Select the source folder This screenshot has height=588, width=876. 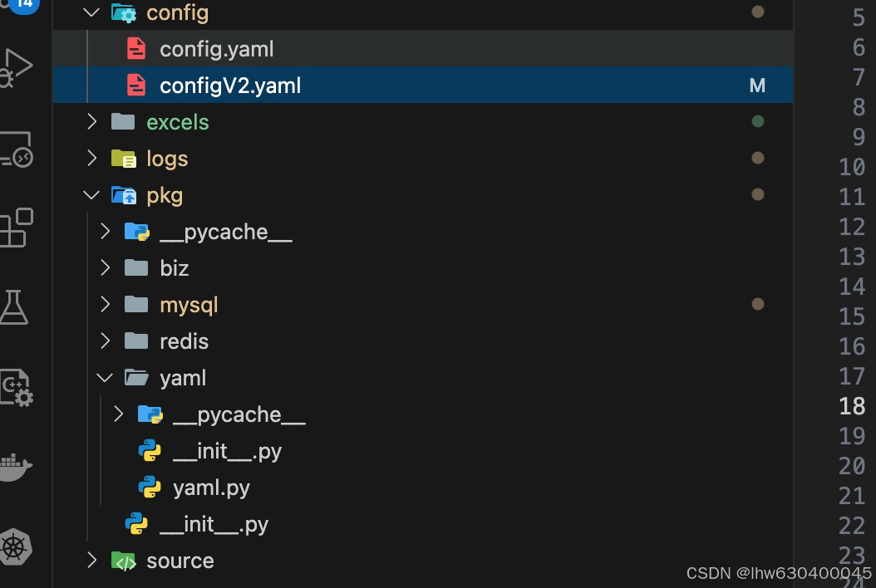point(180,561)
